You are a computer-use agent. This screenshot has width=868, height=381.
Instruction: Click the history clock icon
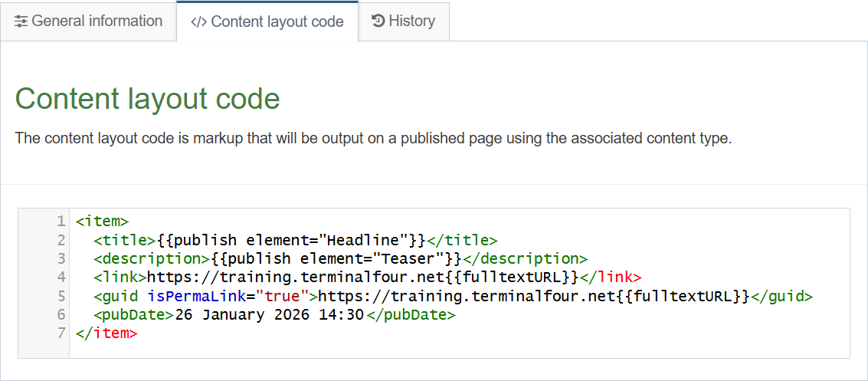[378, 21]
